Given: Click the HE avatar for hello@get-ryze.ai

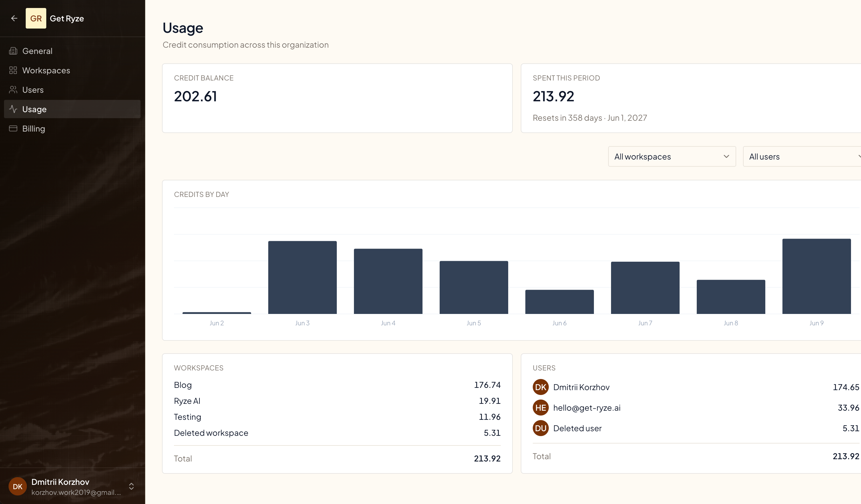Looking at the screenshot, I should tap(540, 408).
